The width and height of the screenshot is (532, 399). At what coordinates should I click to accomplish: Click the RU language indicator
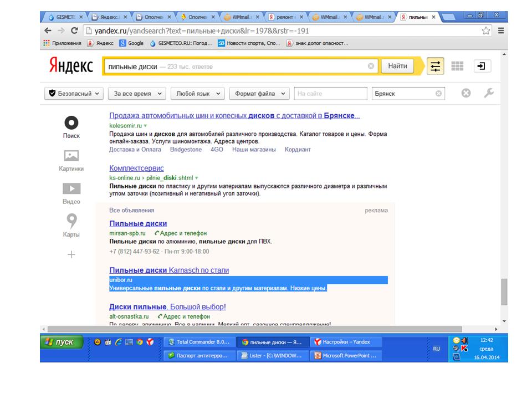(436, 349)
